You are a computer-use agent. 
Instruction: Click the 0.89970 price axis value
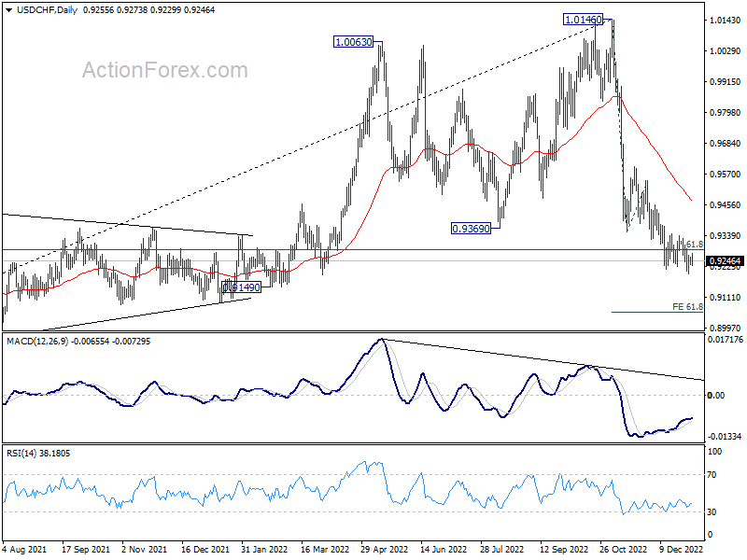(726, 329)
